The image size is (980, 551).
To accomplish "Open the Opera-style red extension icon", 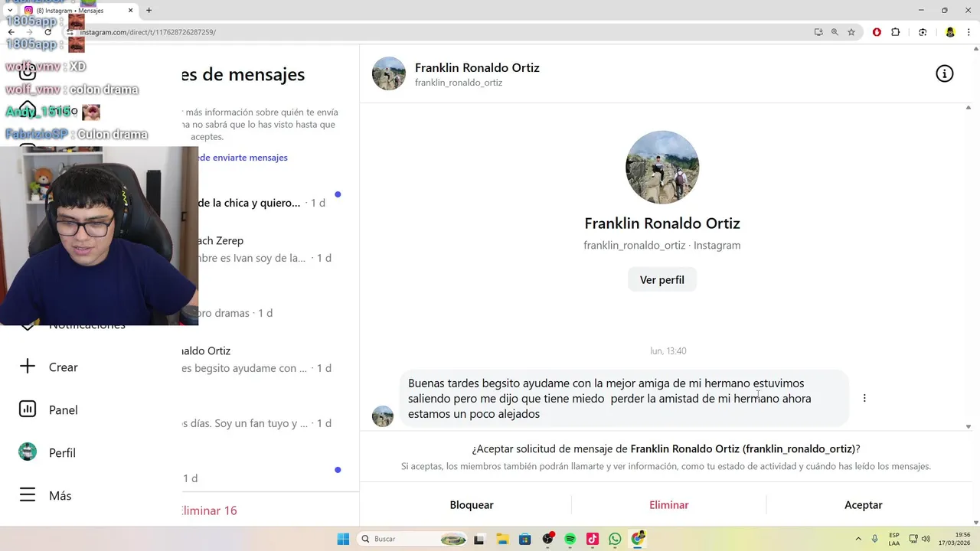I will point(877,32).
